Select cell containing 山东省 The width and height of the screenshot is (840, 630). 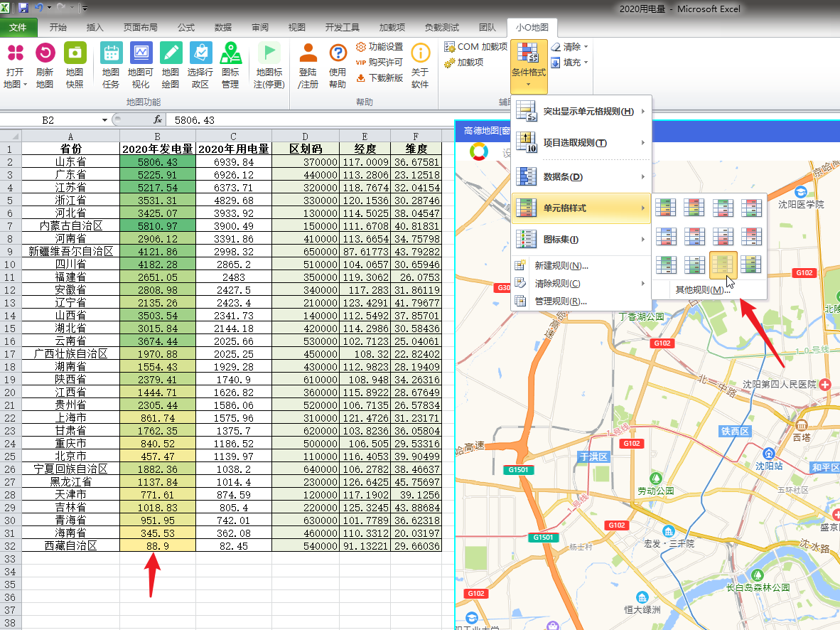click(x=70, y=161)
